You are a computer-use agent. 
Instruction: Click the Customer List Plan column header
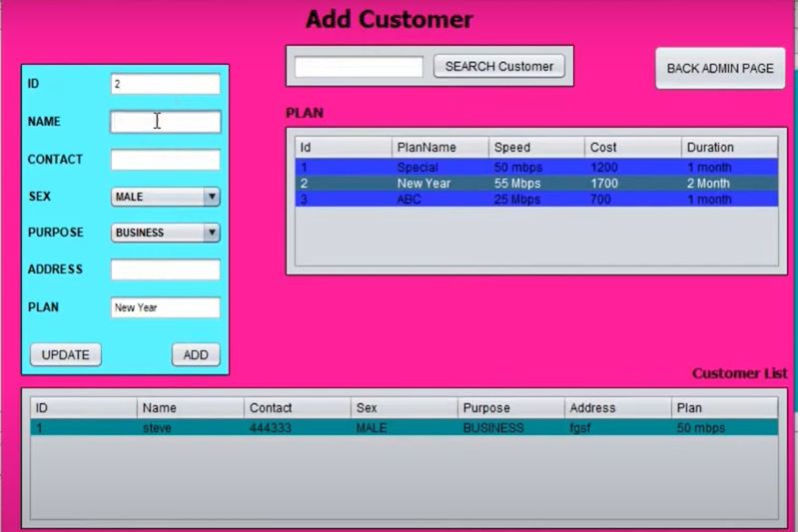pyautogui.click(x=725, y=408)
